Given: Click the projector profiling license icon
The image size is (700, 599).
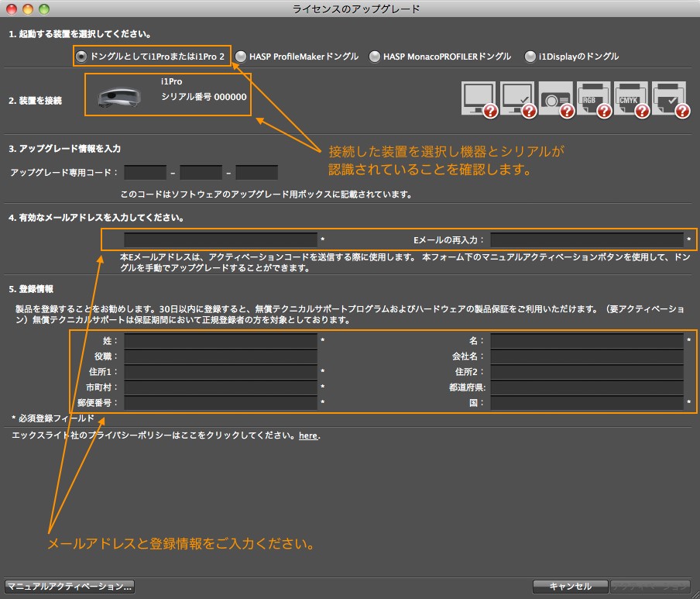Looking at the screenshot, I should click(x=555, y=98).
